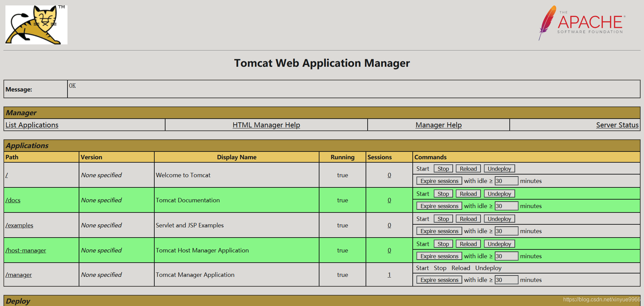The width and height of the screenshot is (644, 306).
Task: Click 'Servlet and JSP Examples' display name
Action: pos(190,225)
